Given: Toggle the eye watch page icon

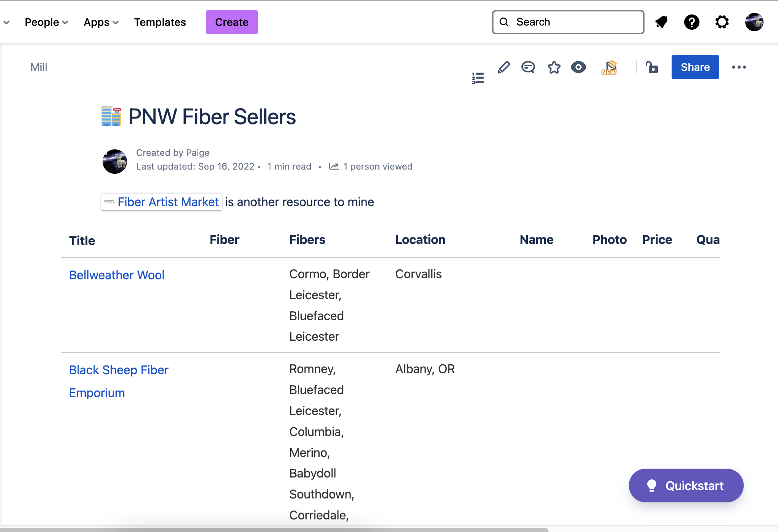Looking at the screenshot, I should point(579,67).
